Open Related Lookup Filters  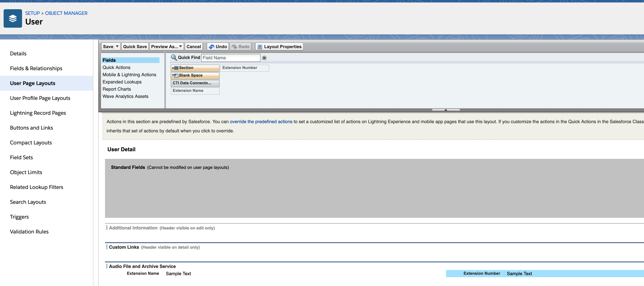pos(36,187)
